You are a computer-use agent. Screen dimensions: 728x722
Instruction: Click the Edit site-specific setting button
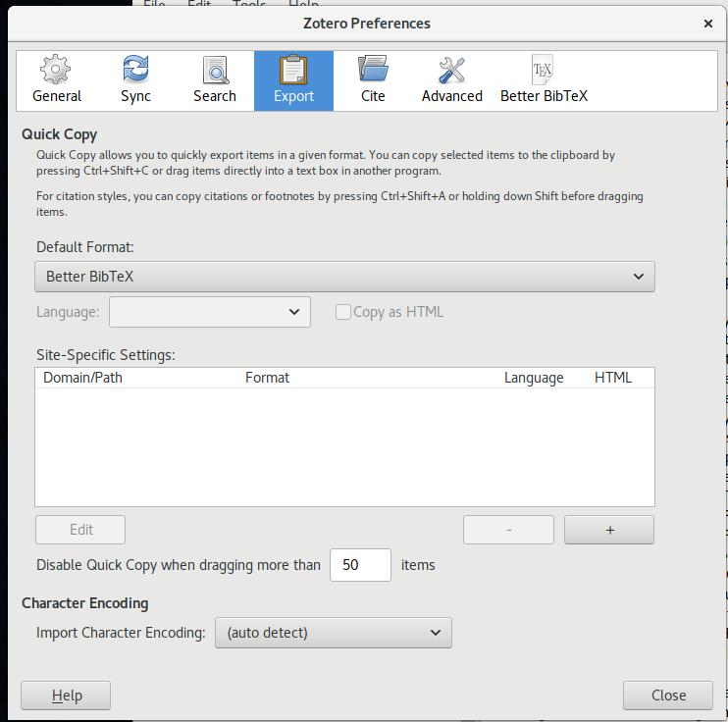[80, 530]
